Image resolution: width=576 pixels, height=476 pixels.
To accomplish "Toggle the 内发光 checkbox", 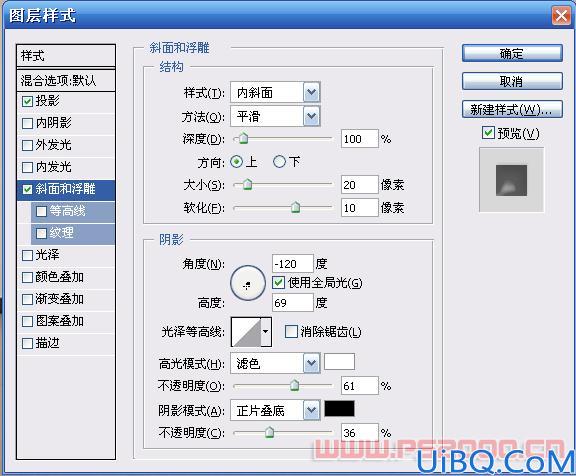I will (28, 167).
